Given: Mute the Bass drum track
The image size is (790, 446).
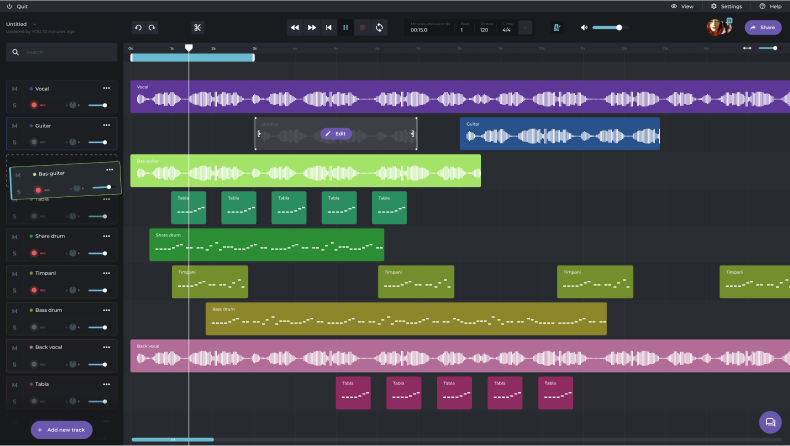Looking at the screenshot, I should 15,311.
